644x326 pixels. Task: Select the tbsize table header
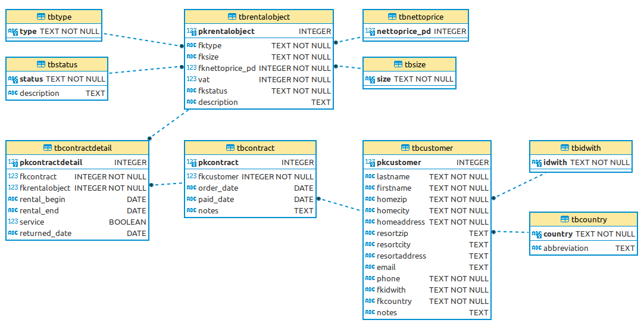point(409,64)
